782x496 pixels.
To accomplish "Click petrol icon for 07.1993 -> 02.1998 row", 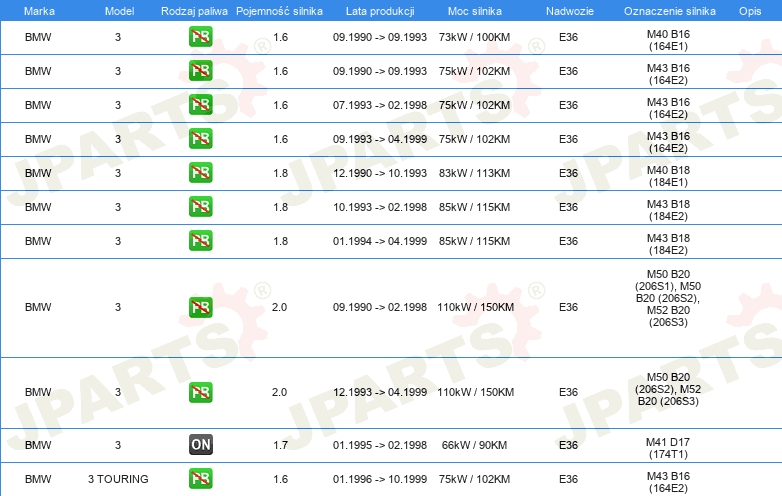I will pos(201,105).
